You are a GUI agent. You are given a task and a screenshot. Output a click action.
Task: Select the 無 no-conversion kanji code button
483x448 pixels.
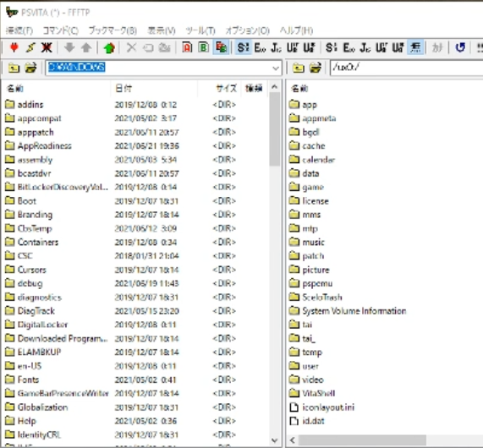[x=415, y=47]
